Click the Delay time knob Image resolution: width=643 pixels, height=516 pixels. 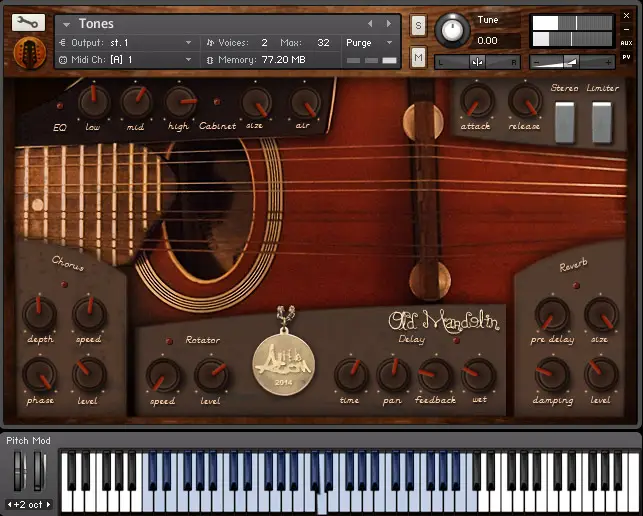(x=351, y=375)
